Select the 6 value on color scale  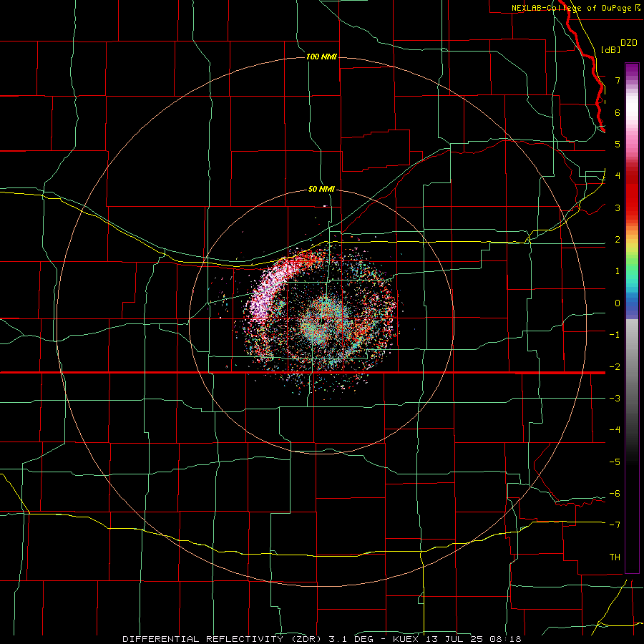click(x=618, y=112)
